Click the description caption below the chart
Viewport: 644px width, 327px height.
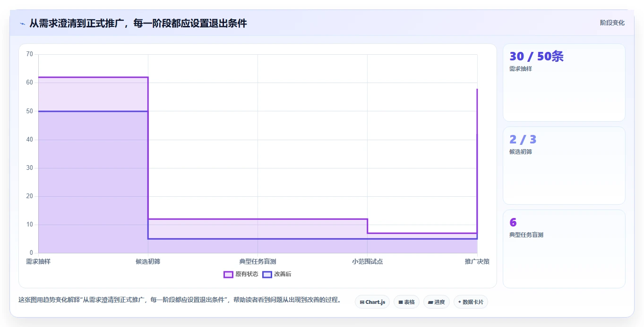click(180, 300)
